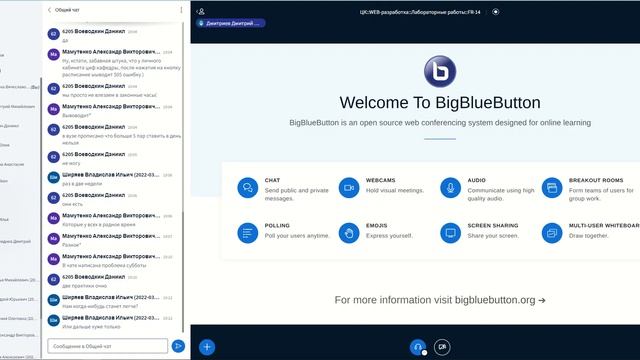The image size is (640, 360).
Task: Click the slide subtitle about online learning
Action: 440,123
